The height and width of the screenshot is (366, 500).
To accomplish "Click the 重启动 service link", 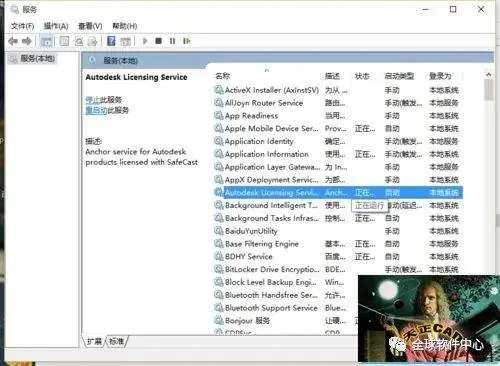I will [x=96, y=110].
